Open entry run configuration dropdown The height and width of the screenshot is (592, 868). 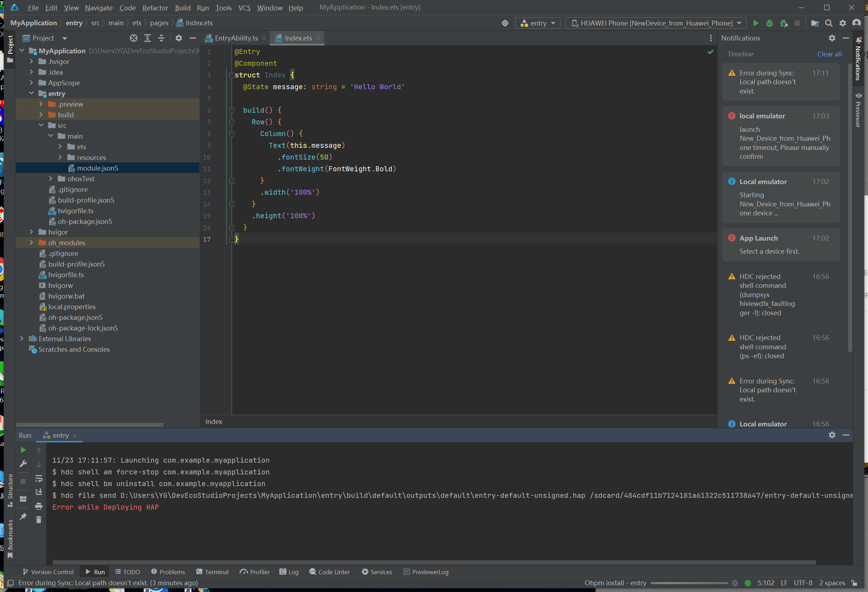coord(538,23)
